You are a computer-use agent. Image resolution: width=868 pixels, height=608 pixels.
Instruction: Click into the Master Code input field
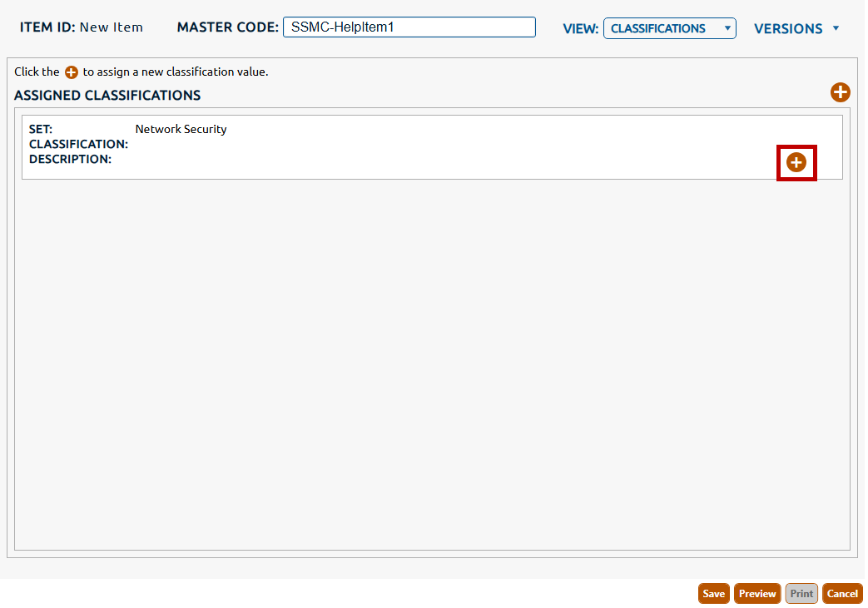(409, 27)
